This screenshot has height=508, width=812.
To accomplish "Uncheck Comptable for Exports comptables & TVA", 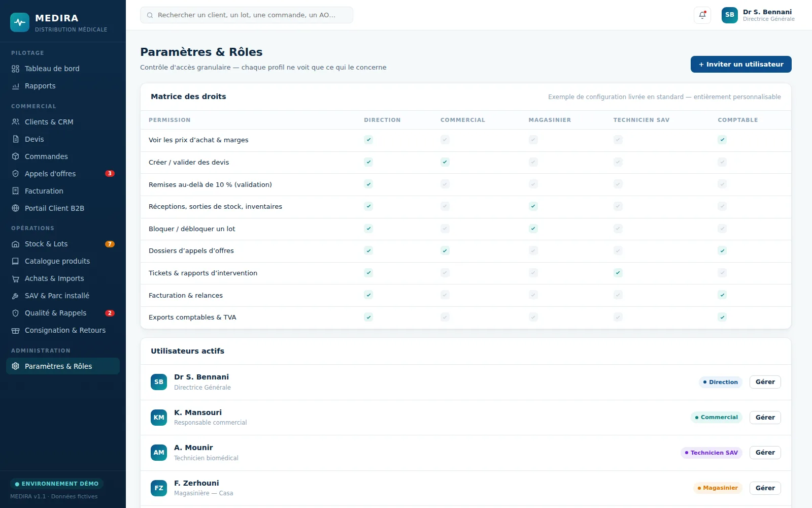I will 722,317.
